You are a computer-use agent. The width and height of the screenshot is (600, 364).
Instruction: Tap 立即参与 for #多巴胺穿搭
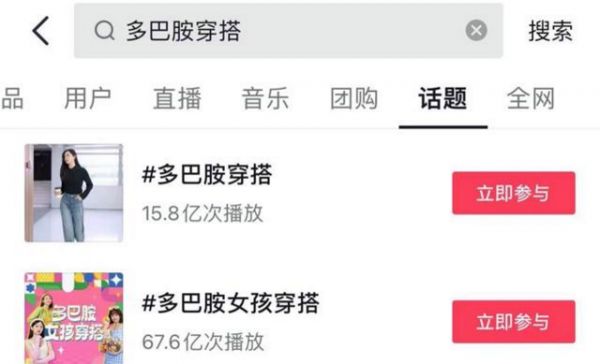point(514,193)
